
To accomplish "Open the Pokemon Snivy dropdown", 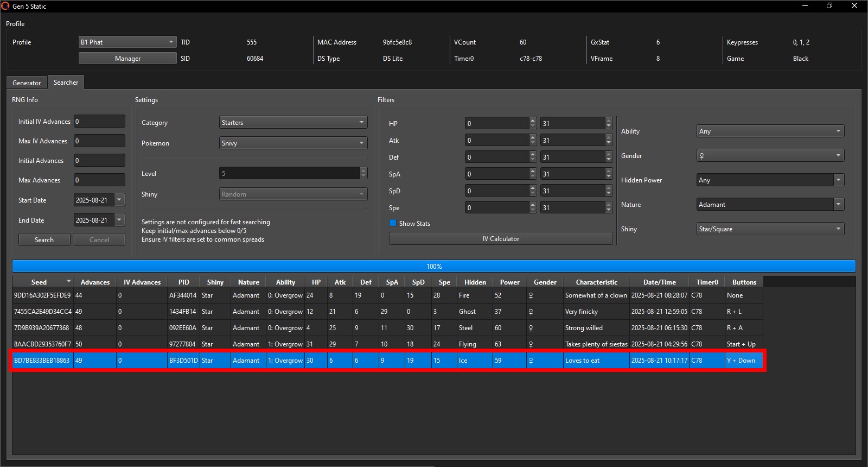I will click(x=293, y=143).
